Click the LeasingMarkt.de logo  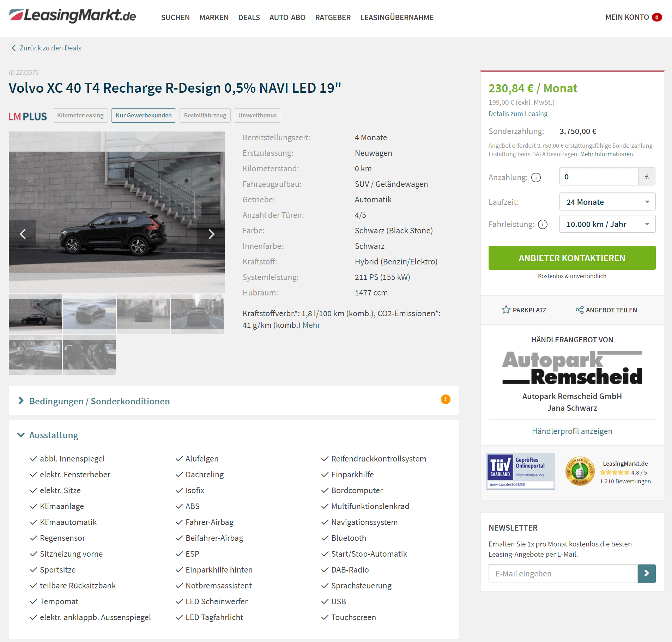pos(72,16)
